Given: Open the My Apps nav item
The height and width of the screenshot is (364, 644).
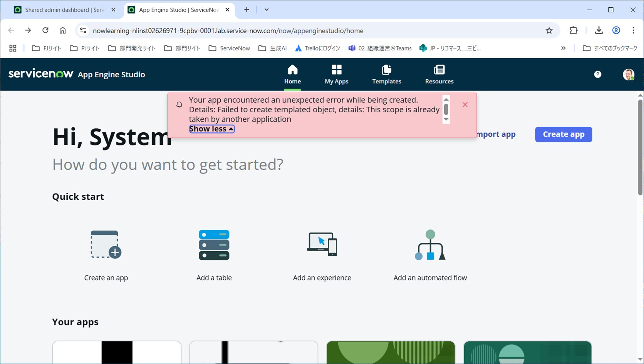Looking at the screenshot, I should [336, 75].
